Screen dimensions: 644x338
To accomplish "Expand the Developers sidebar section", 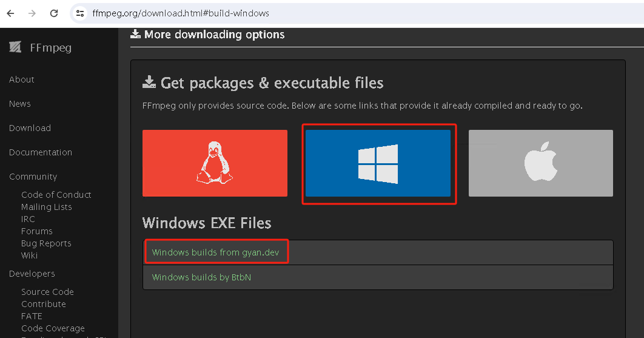I will 32,274.
